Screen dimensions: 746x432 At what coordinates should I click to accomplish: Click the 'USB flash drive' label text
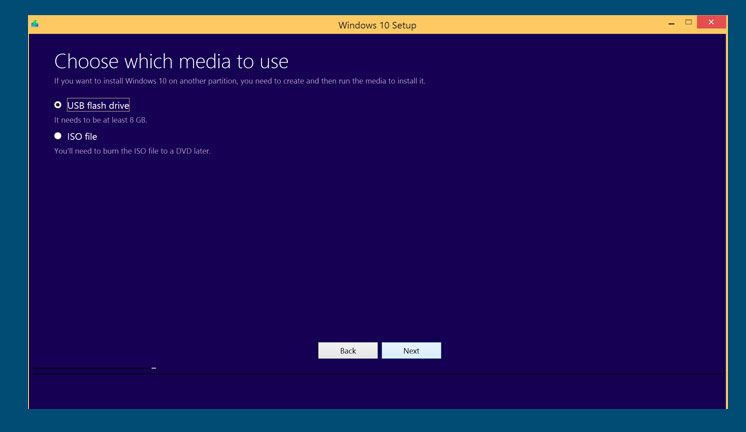[98, 105]
